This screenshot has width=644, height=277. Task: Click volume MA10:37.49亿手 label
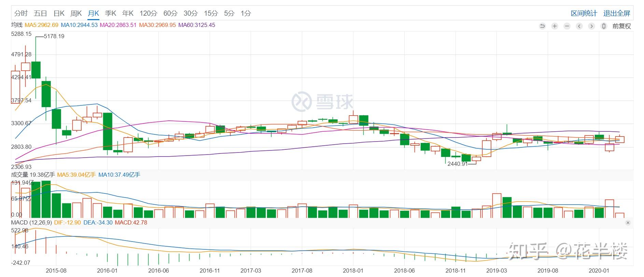coord(119,175)
